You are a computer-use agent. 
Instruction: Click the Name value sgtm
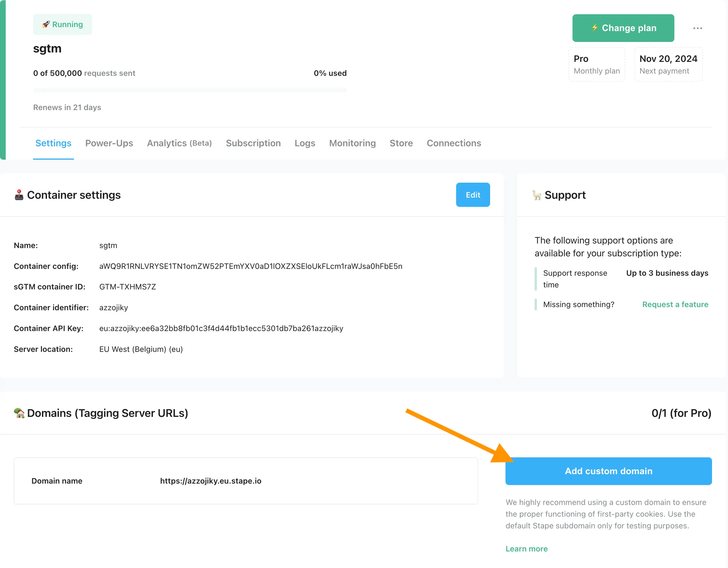point(108,246)
